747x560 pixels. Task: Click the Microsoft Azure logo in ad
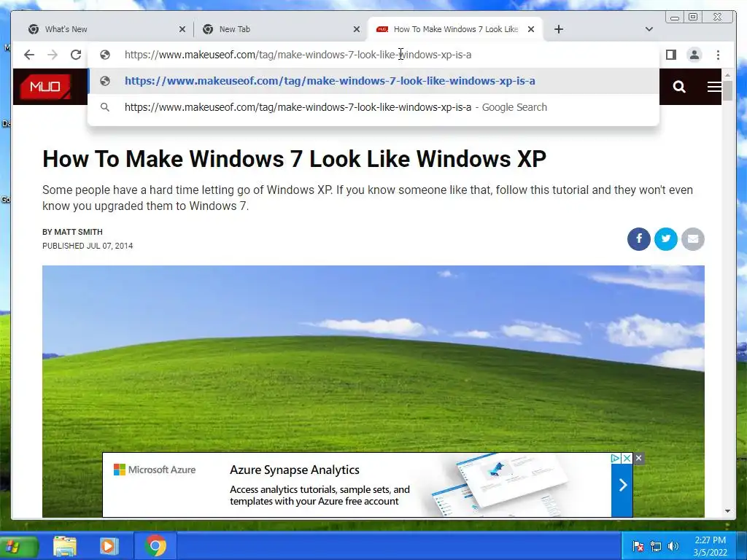tap(155, 470)
